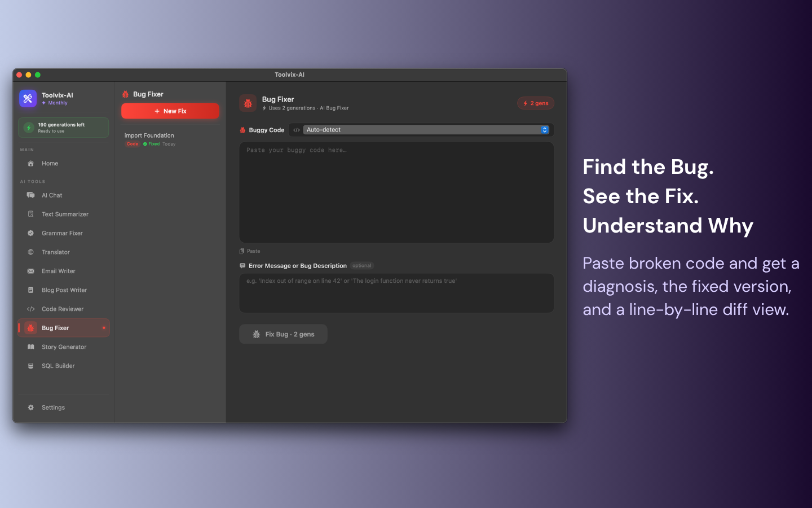Click the red Code tag in history
Screen dimensions: 812x508
(x=133, y=144)
